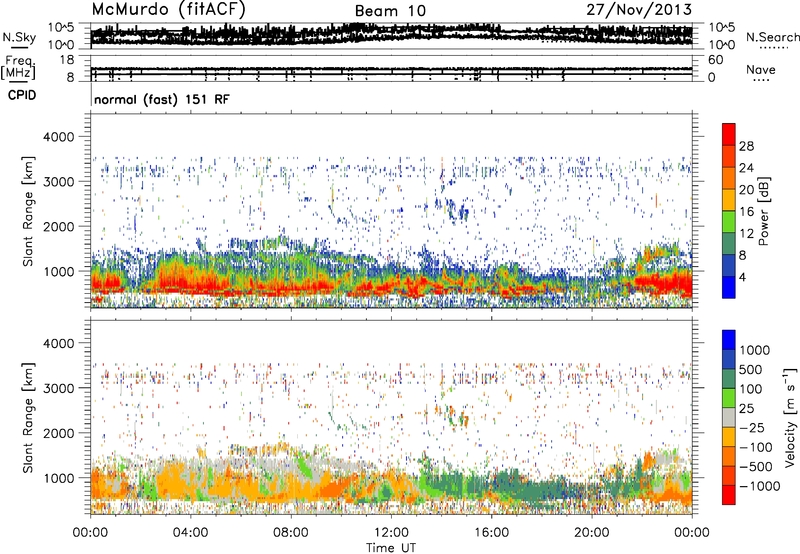Click the blue top swatch of Velocity colorbar
The height and width of the screenshot is (554, 800).
coord(729,340)
